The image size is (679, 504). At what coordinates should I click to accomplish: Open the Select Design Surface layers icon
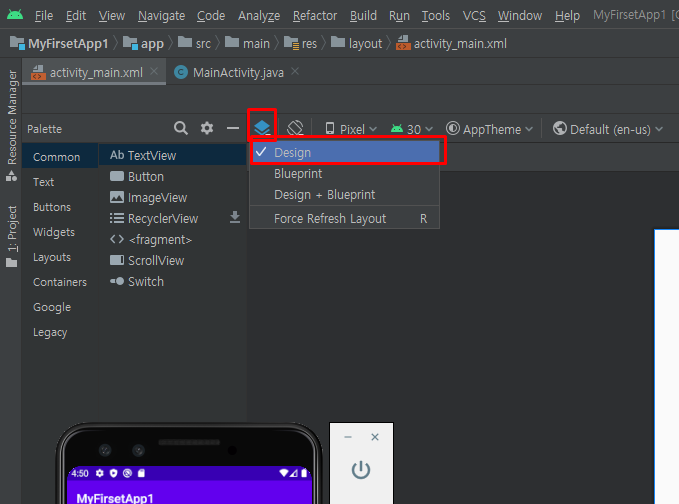[x=262, y=128]
